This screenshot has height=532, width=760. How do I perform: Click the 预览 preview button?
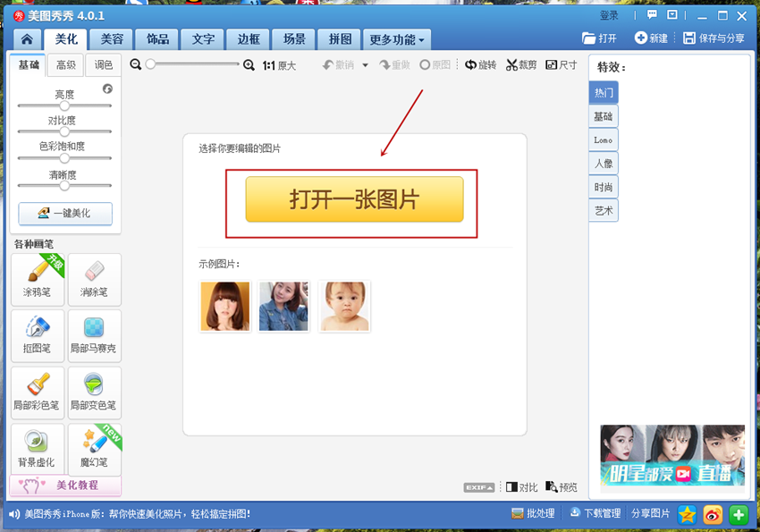coord(562,487)
